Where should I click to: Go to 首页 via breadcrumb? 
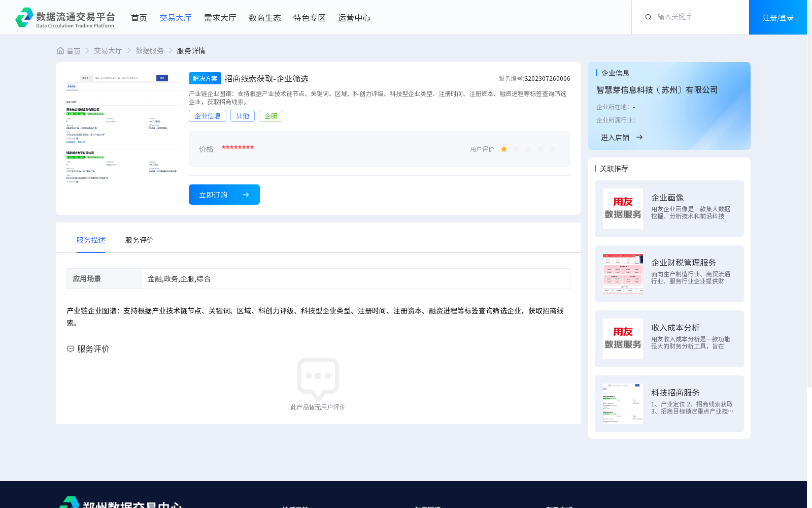[x=74, y=51]
